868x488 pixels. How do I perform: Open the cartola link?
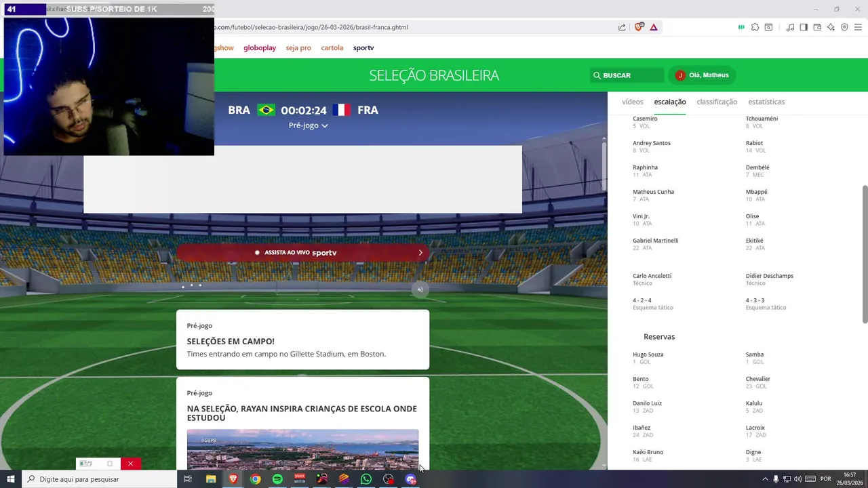pos(332,47)
